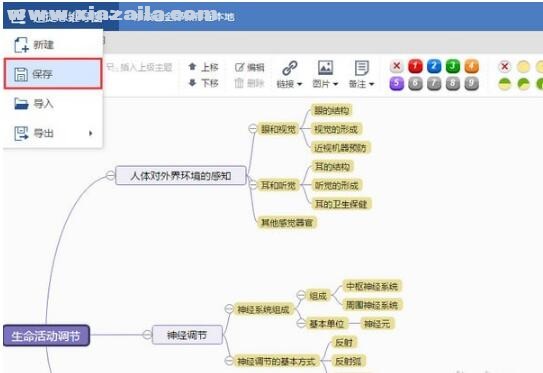Move the topic down with 下移
This screenshot has width=543, height=373.
click(203, 83)
